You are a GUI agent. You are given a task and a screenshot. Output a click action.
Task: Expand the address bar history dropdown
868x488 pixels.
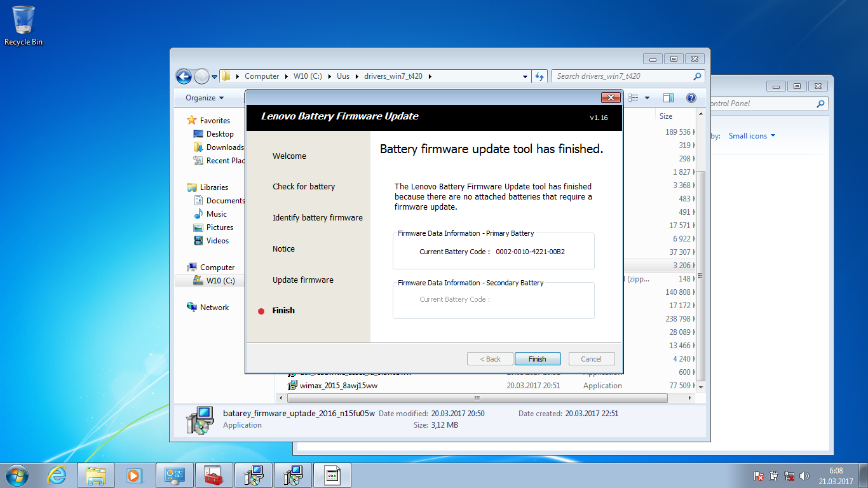525,76
